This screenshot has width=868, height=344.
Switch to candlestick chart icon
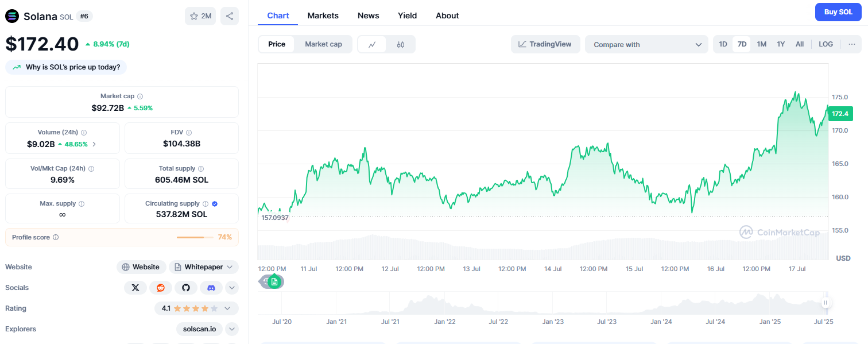pyautogui.click(x=401, y=44)
